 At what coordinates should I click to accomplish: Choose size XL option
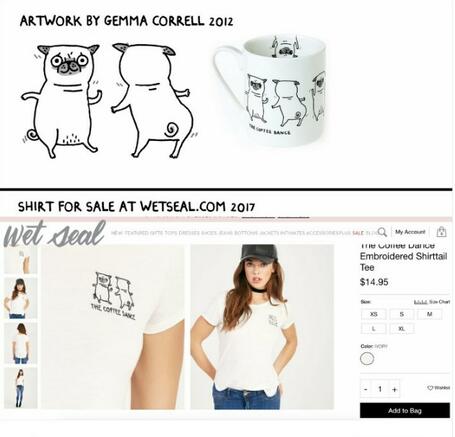(x=402, y=329)
